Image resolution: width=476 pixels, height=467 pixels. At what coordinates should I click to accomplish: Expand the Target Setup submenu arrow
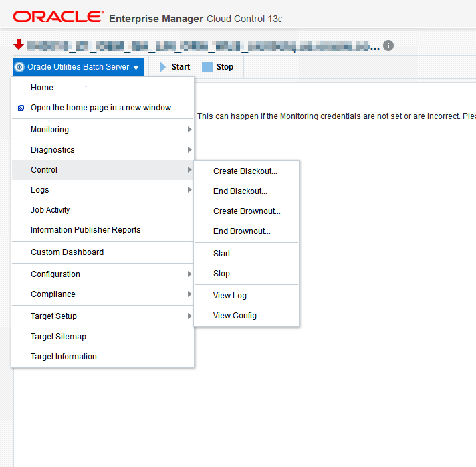(x=189, y=316)
